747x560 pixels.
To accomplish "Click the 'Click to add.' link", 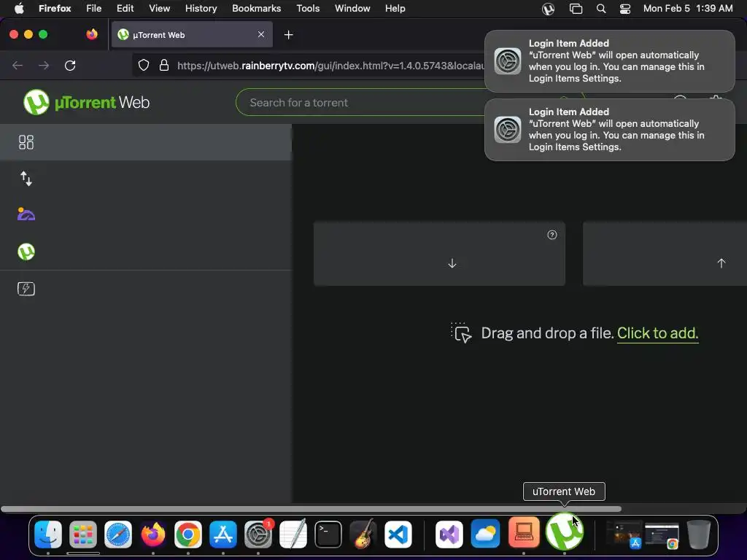I will coord(657,332).
